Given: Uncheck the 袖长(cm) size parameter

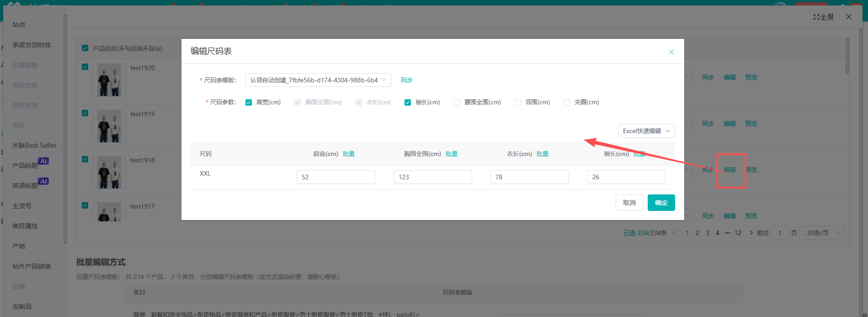Looking at the screenshot, I should (x=408, y=102).
